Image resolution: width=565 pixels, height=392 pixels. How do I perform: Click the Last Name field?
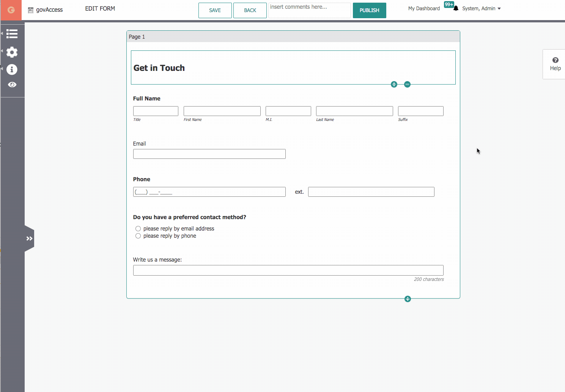pos(354,111)
